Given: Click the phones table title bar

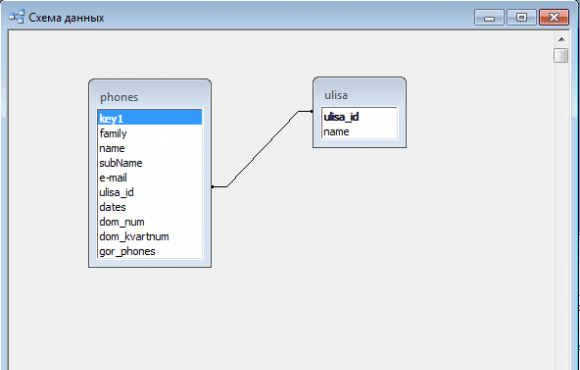Looking at the screenshot, I should (x=150, y=95).
